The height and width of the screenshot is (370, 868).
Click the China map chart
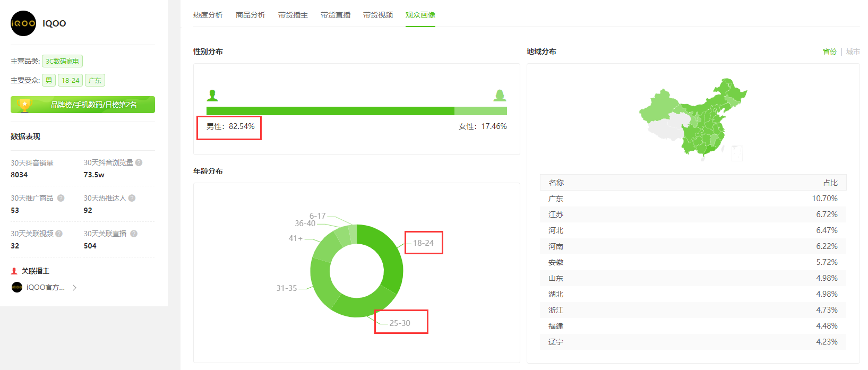693,119
